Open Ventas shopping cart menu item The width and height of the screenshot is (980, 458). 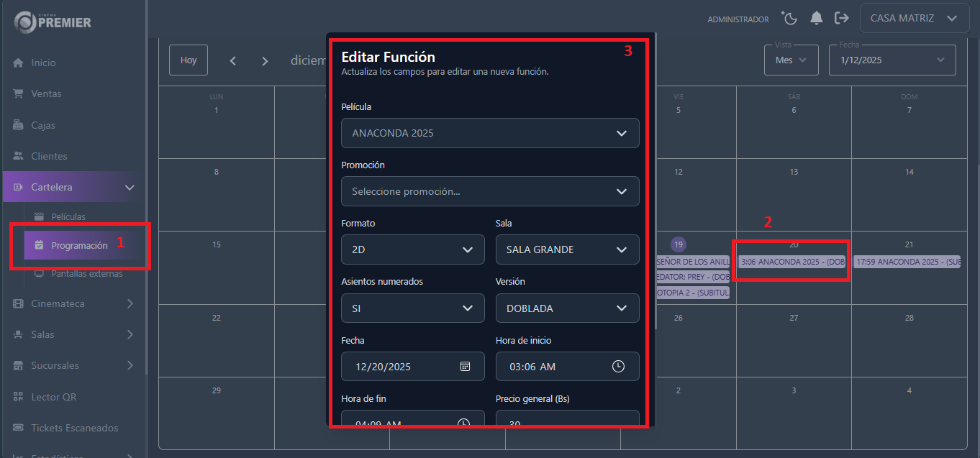pos(46,93)
